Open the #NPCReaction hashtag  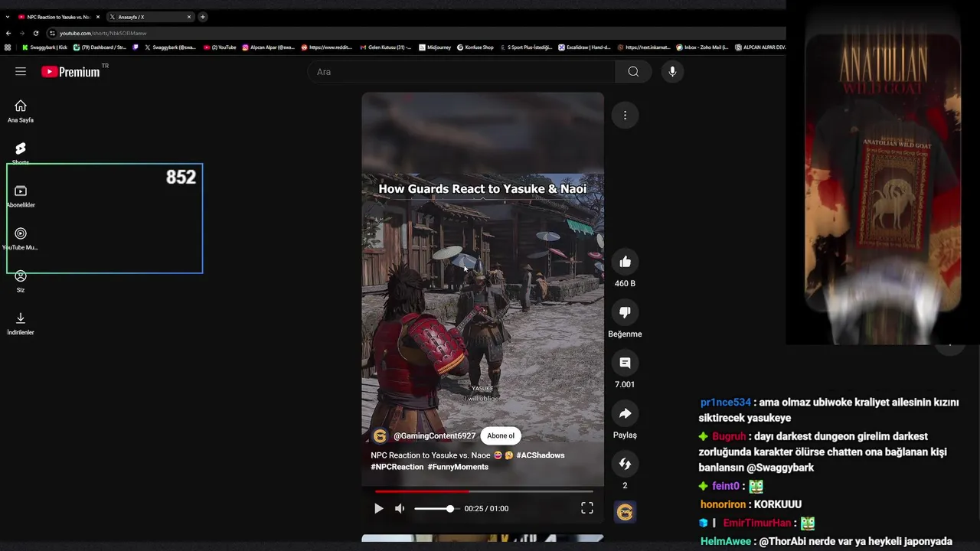coord(397,467)
